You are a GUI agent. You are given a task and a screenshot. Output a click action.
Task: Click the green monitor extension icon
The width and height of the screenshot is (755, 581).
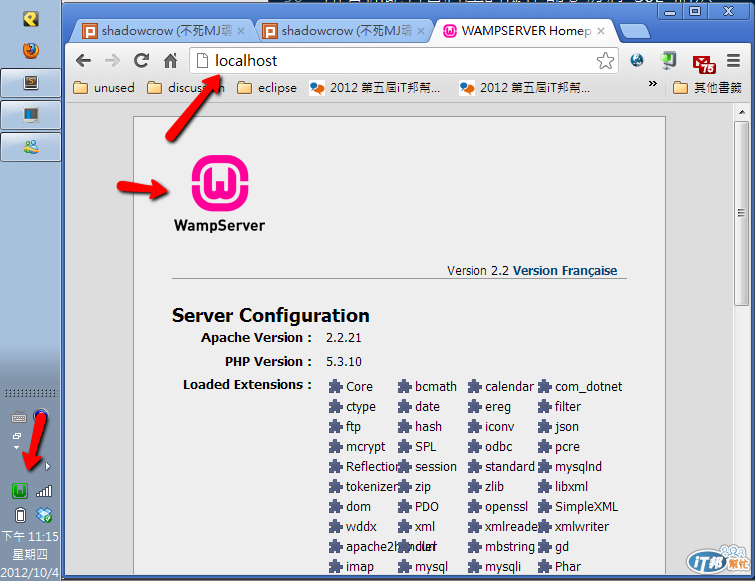[x=668, y=60]
